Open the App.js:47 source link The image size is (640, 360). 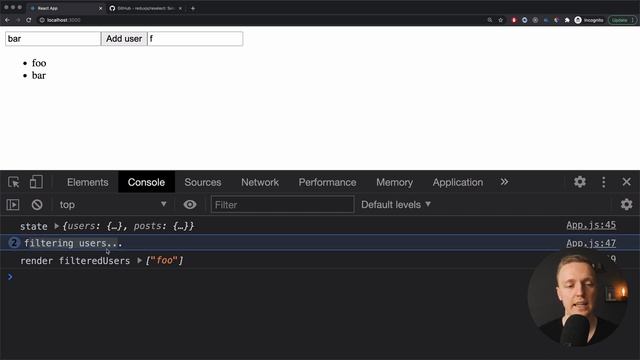591,243
